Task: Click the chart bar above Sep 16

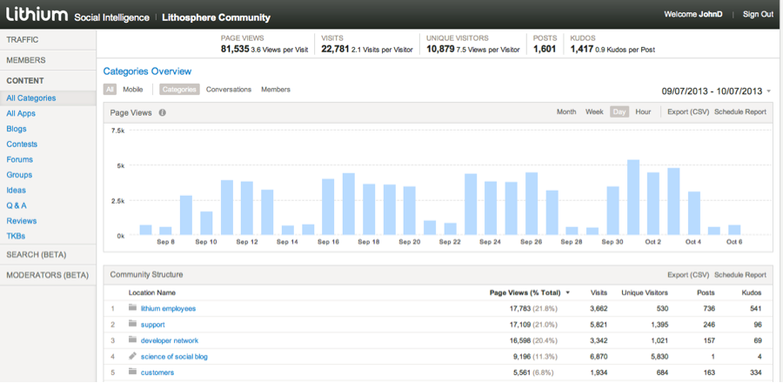Action: click(x=328, y=207)
